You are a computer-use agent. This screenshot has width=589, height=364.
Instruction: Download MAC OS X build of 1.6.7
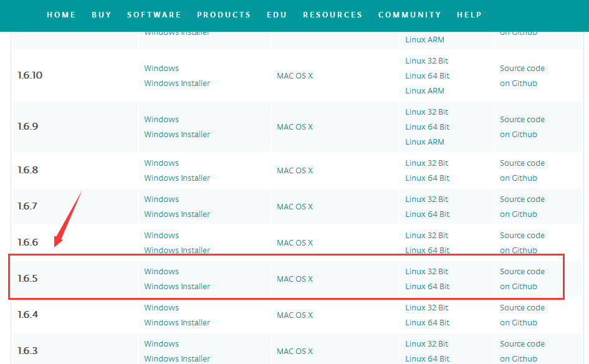[295, 206]
